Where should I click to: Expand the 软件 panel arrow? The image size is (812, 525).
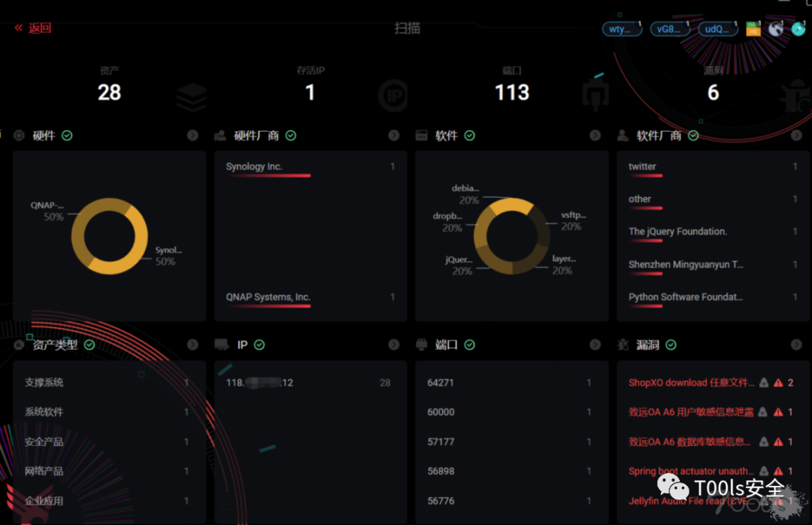click(595, 136)
